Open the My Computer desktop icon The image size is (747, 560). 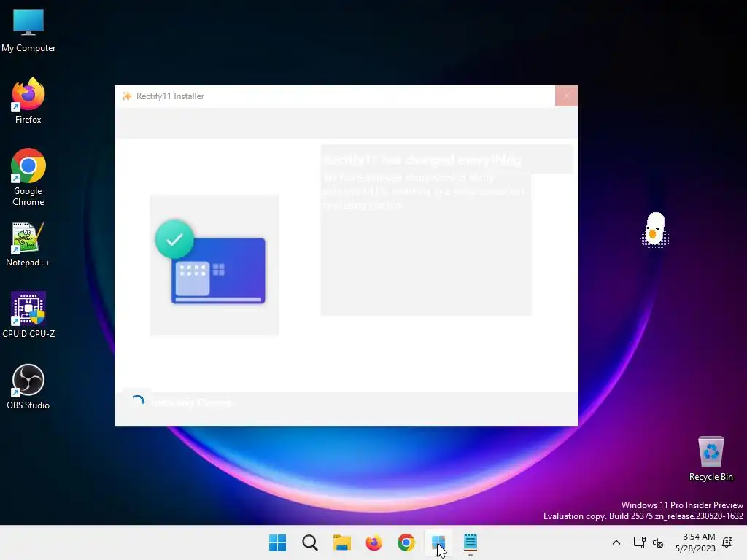[28, 30]
